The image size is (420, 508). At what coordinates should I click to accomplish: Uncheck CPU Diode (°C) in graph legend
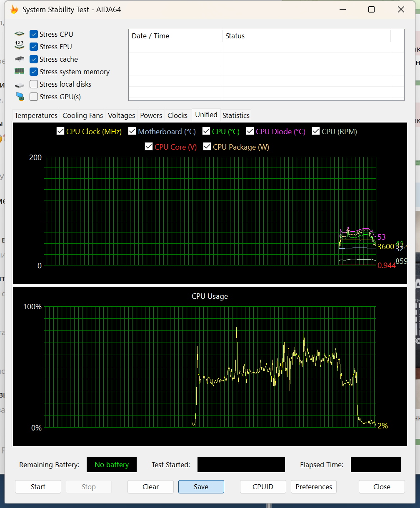tap(250, 131)
